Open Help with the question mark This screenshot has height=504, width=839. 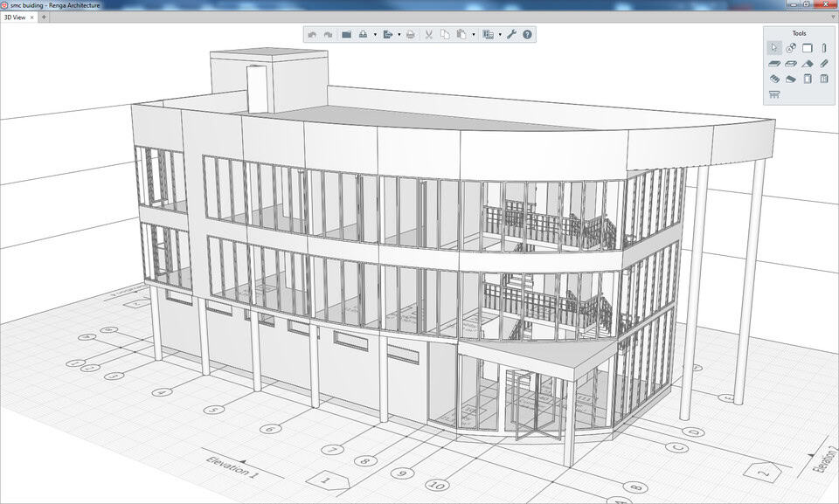(528, 35)
